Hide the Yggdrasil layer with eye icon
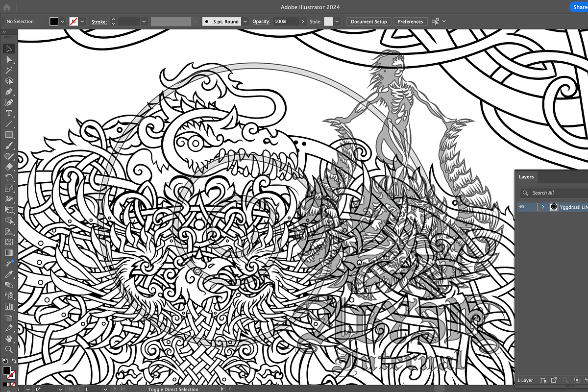This screenshot has width=588, height=392. (522, 207)
